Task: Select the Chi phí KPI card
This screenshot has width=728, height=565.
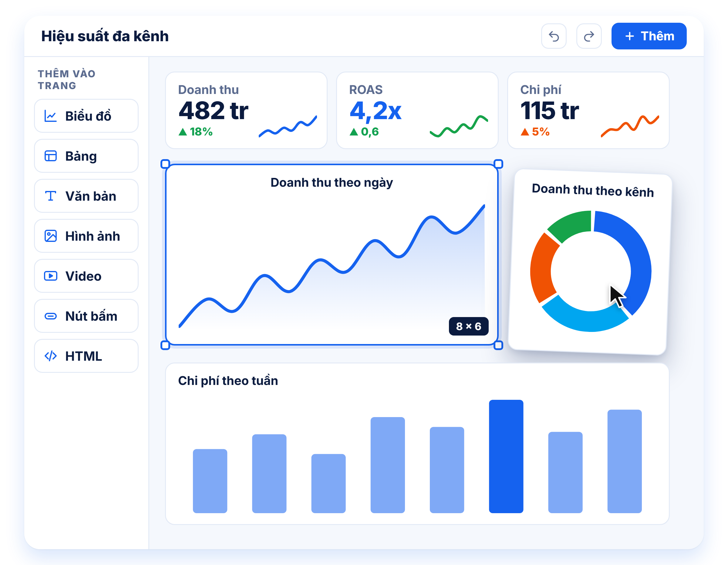Action: (x=588, y=110)
